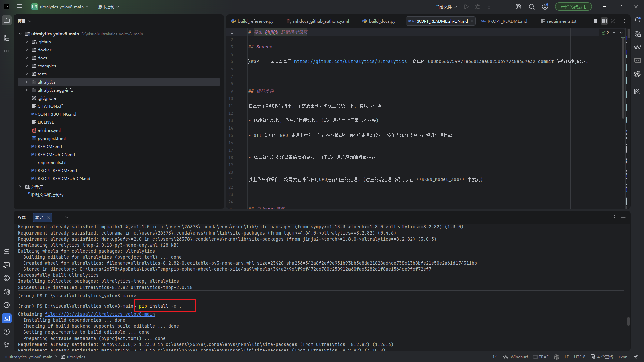Switch to editor-only view mode
Image resolution: width=644 pixels, height=362 pixels.
tap(595, 21)
